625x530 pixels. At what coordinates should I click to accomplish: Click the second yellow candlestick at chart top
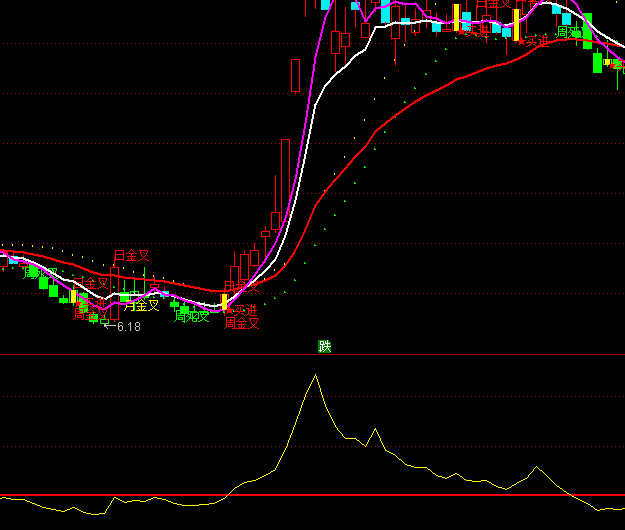[517, 24]
